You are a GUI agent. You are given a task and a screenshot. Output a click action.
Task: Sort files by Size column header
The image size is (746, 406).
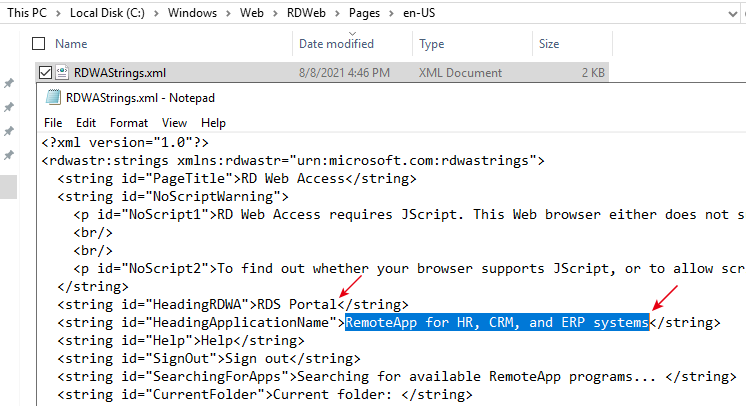click(549, 44)
